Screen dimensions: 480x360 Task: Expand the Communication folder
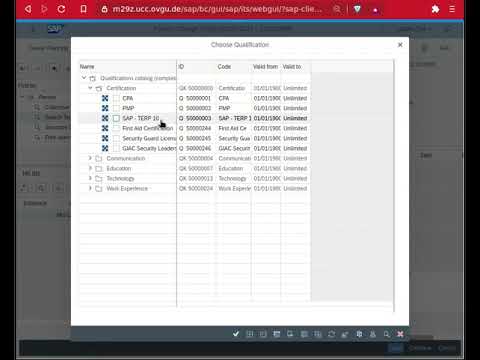click(90, 158)
